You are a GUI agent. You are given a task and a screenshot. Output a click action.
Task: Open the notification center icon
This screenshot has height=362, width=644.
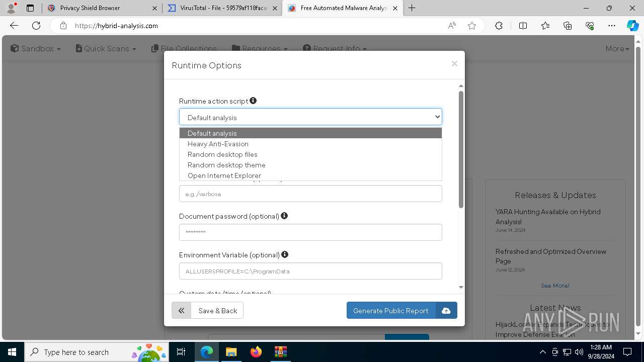point(627,352)
